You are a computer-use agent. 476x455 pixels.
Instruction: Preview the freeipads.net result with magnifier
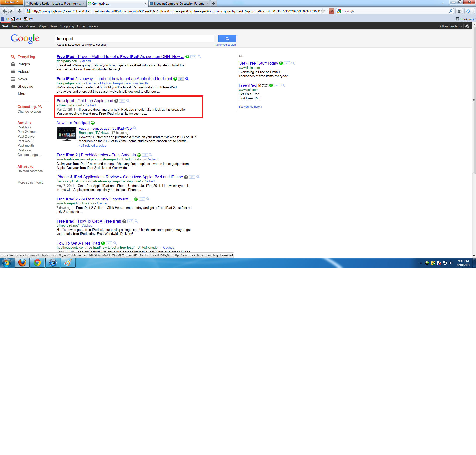(199, 57)
